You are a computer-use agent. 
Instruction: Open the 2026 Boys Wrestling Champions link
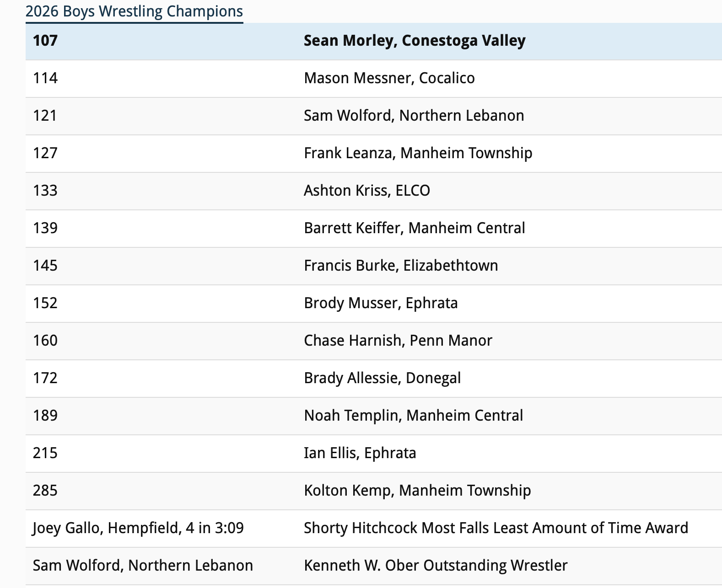tap(134, 11)
